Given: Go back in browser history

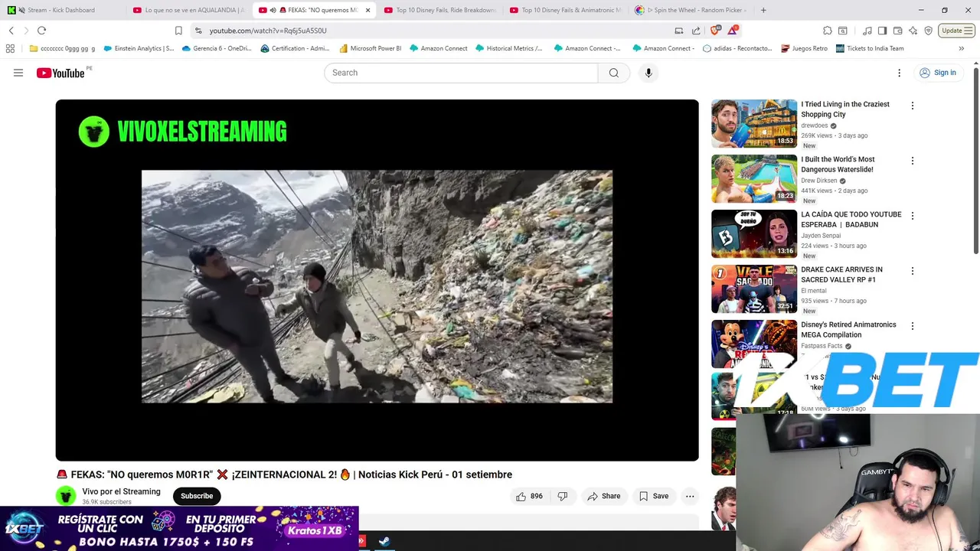Looking at the screenshot, I should coord(11,31).
